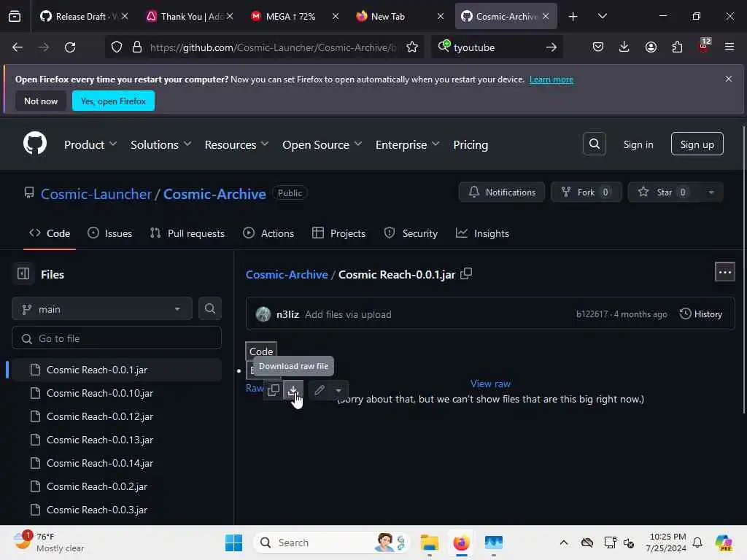Screen dimensions: 747x560
Task: Select Cosmic Reach-0.0.3.jar file
Action: point(117,510)
